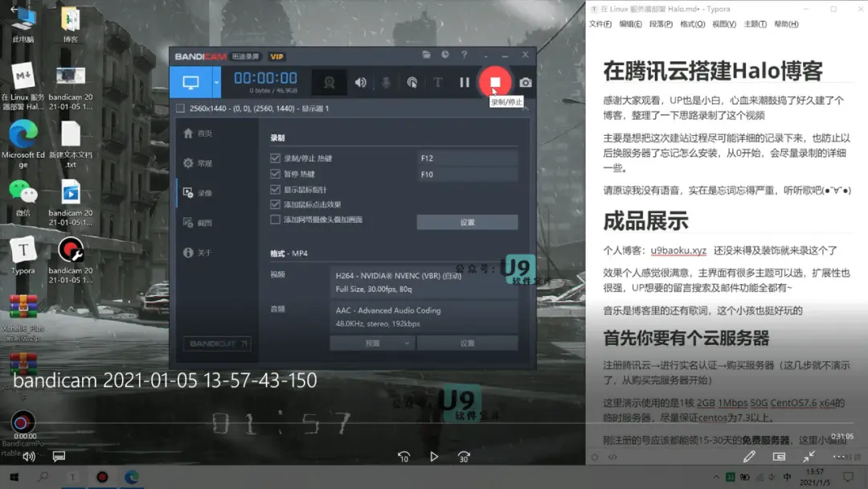Follow the u9baoku.xyz link in Typora
This screenshot has width=868, height=489.
[x=678, y=250]
